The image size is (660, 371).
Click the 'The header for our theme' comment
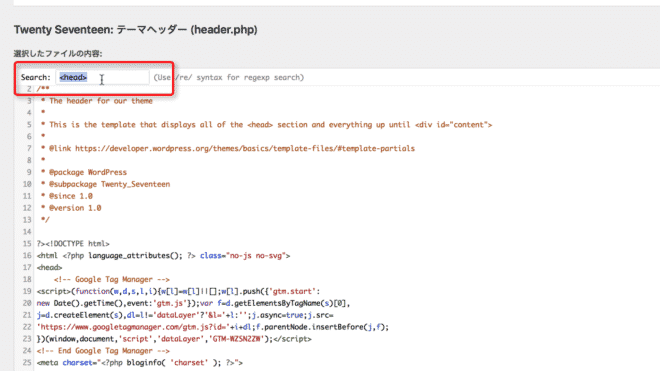[101, 101]
